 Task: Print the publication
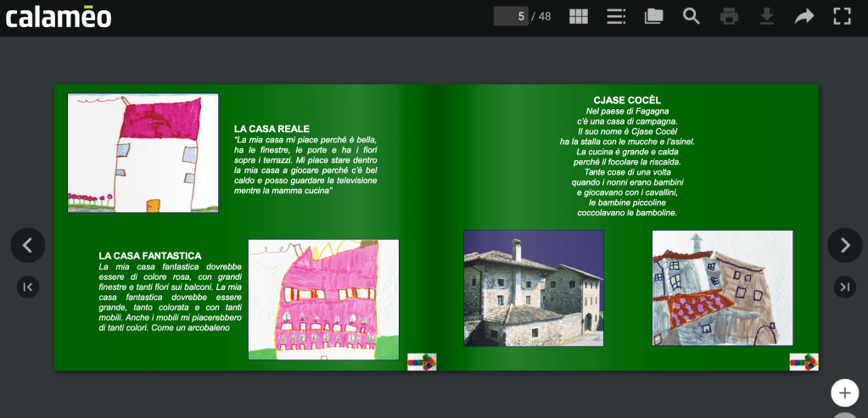coord(729,16)
